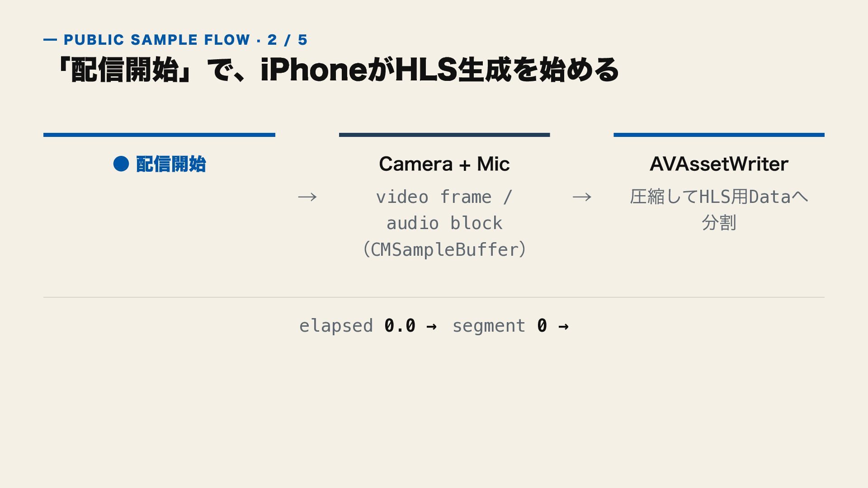Screen dimensions: 868x488
Task: Click the elapsed 0.0 counter
Action: click(x=357, y=326)
